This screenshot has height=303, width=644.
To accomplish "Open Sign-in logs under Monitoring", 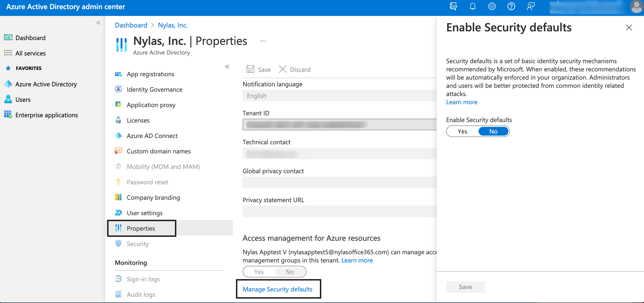I will tap(143, 279).
